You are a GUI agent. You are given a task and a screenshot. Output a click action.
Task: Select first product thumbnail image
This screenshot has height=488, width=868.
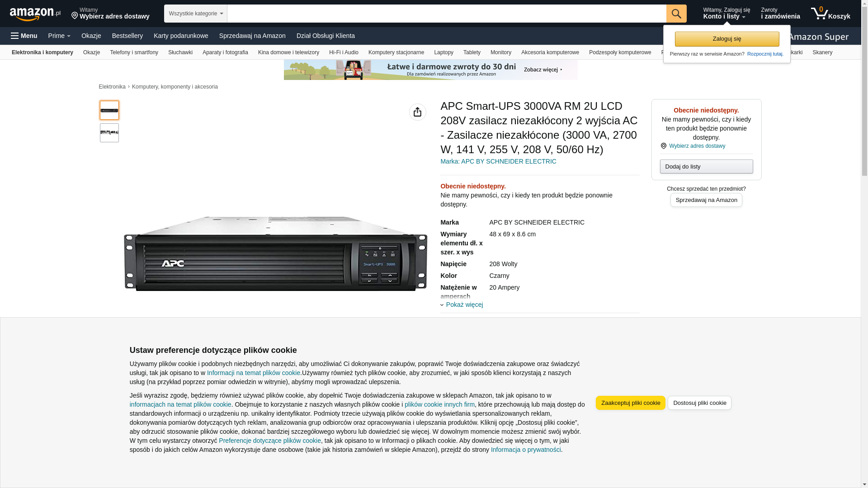pos(109,110)
